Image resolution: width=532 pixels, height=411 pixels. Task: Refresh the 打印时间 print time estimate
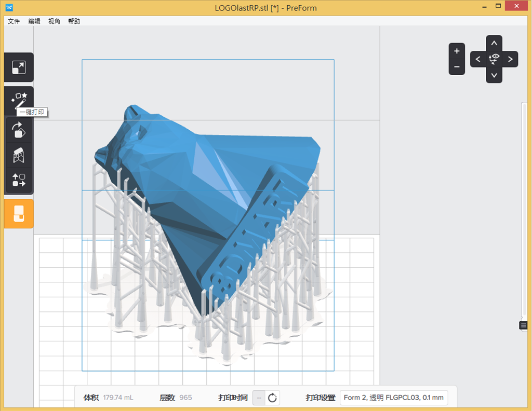pyautogui.click(x=272, y=398)
